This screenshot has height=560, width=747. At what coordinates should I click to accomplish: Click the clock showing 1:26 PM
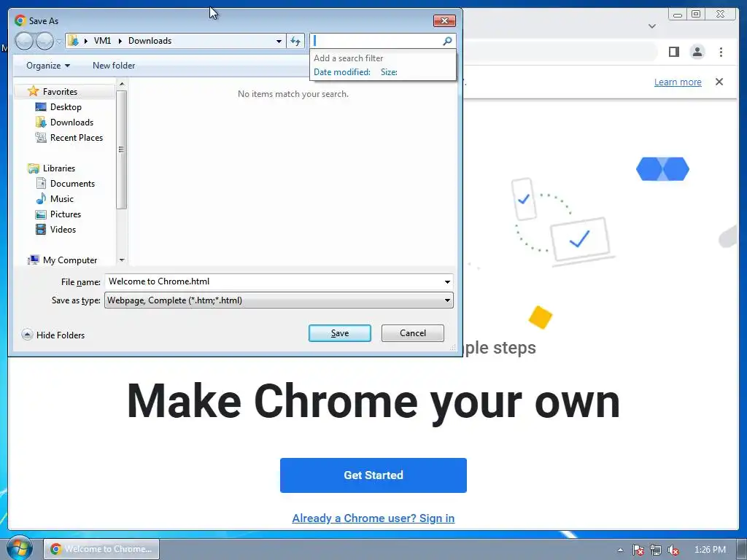pos(710,550)
